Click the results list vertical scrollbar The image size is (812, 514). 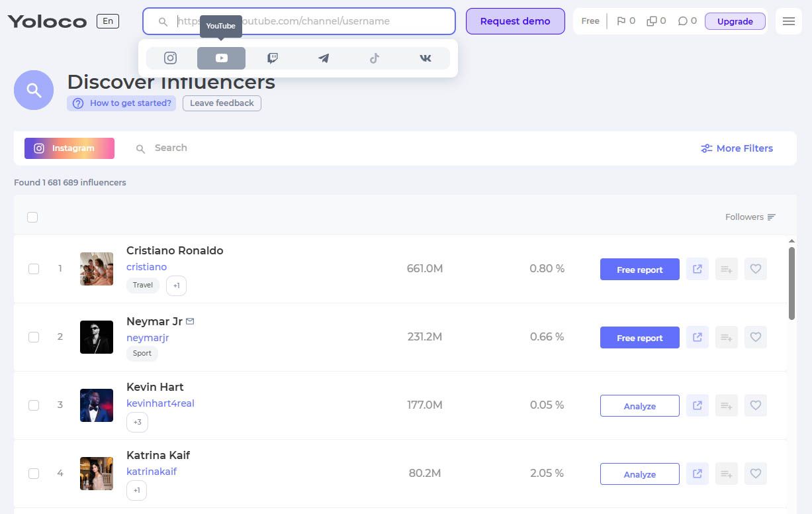pyautogui.click(x=791, y=283)
